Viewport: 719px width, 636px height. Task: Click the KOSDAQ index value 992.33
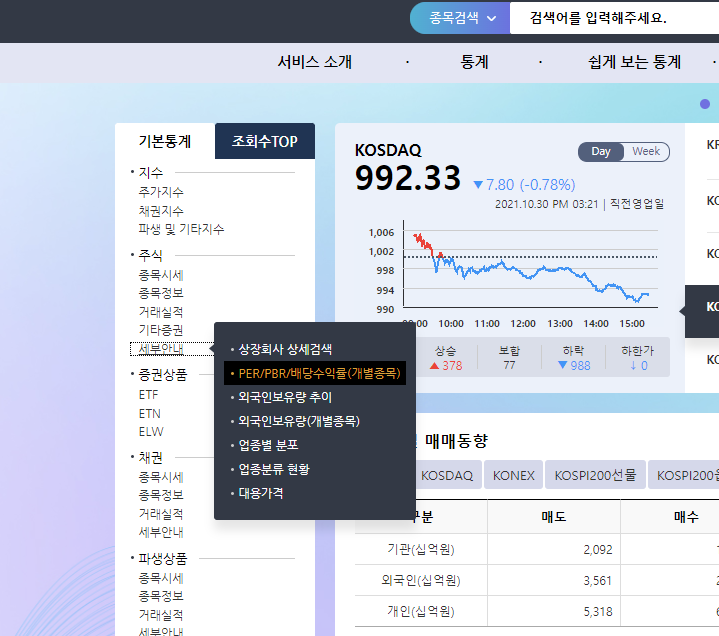point(408,178)
